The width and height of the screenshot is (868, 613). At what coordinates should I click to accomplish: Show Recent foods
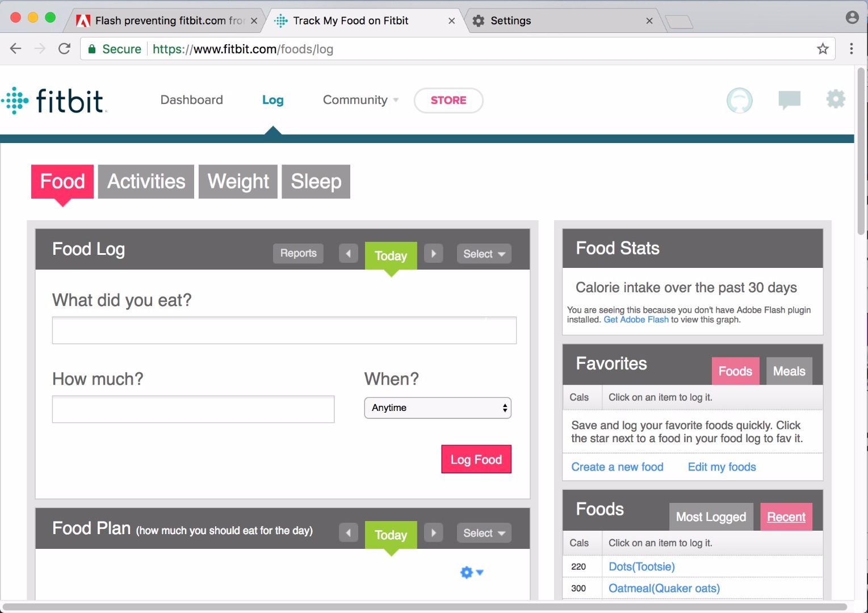(x=786, y=517)
